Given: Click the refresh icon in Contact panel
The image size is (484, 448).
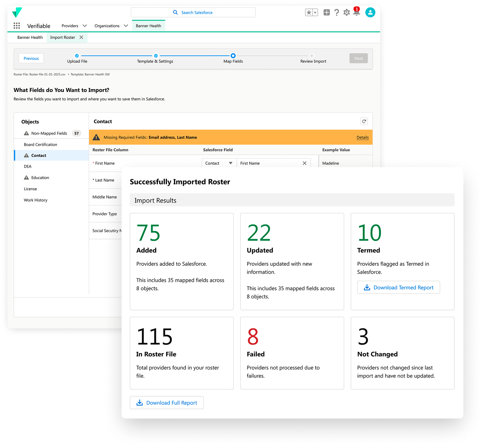Looking at the screenshot, I should (364, 121).
